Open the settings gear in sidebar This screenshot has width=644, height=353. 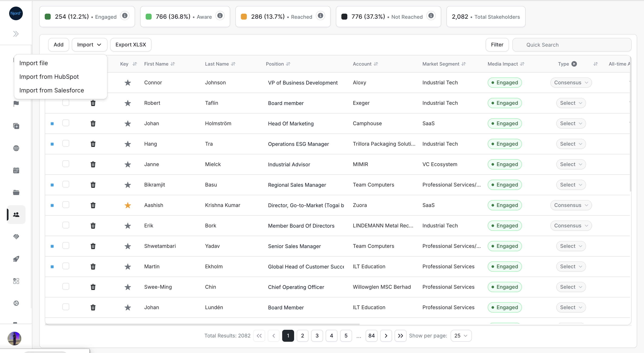(x=16, y=303)
